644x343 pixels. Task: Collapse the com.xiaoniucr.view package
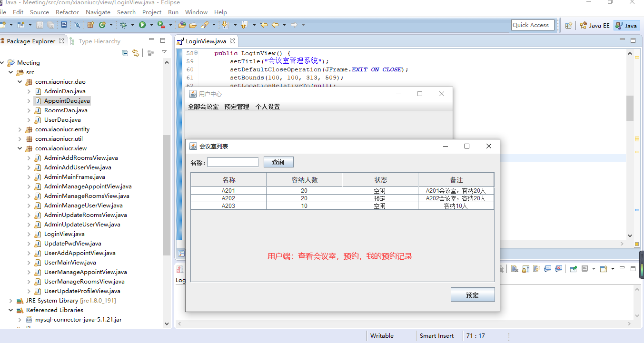click(20, 148)
